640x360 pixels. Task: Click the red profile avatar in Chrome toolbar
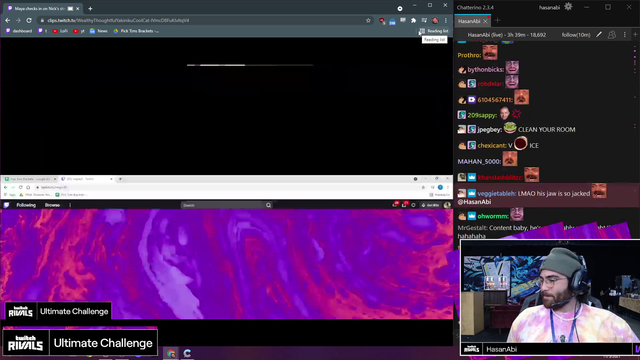[x=435, y=20]
